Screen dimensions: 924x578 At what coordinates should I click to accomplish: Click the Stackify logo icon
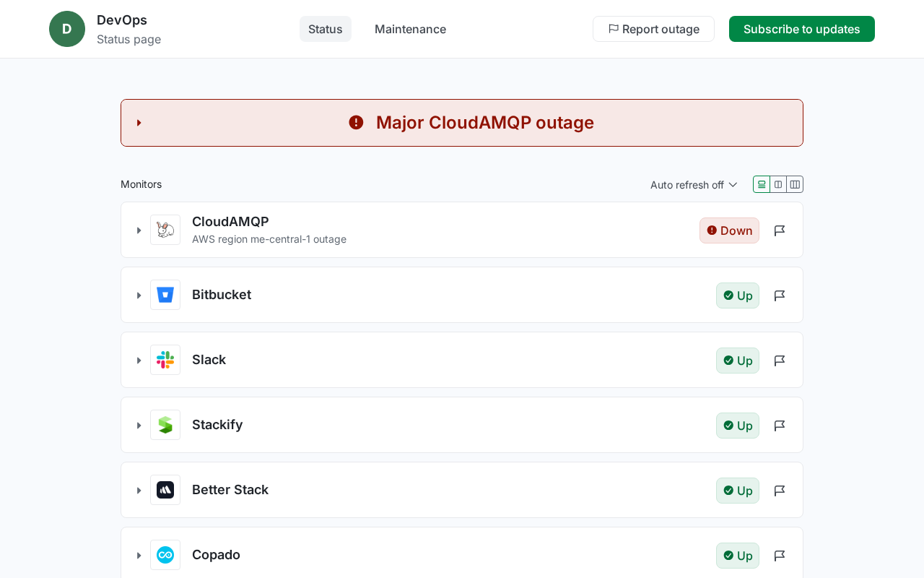pyautogui.click(x=165, y=425)
